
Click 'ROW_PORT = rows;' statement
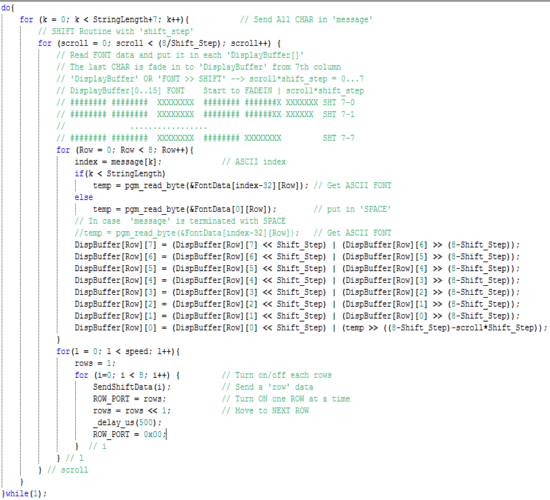coord(129,399)
